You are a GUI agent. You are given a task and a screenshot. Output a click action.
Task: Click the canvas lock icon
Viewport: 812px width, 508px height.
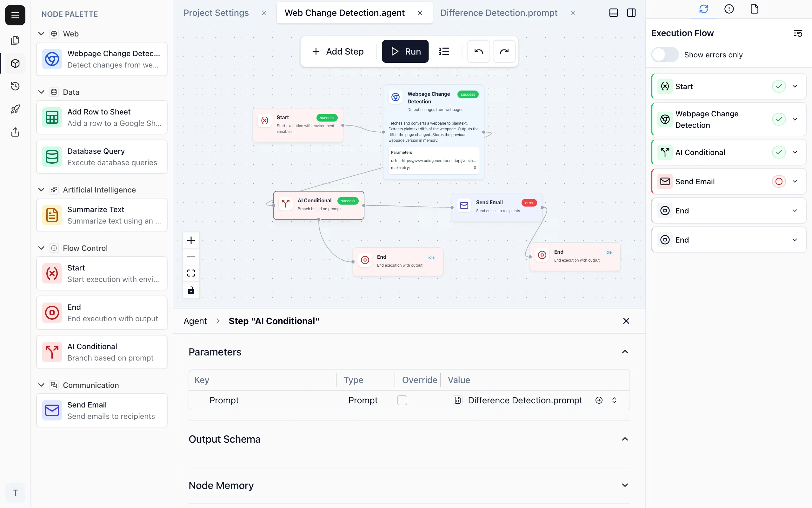point(191,290)
